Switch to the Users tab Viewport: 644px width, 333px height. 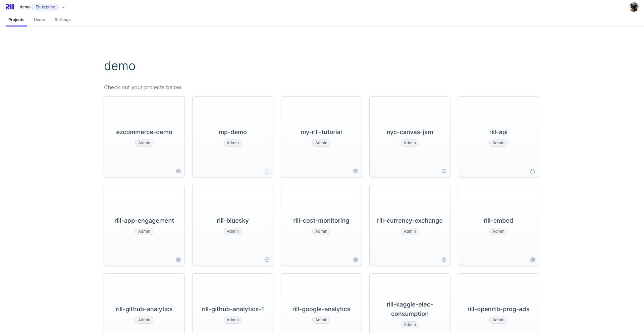point(39,20)
